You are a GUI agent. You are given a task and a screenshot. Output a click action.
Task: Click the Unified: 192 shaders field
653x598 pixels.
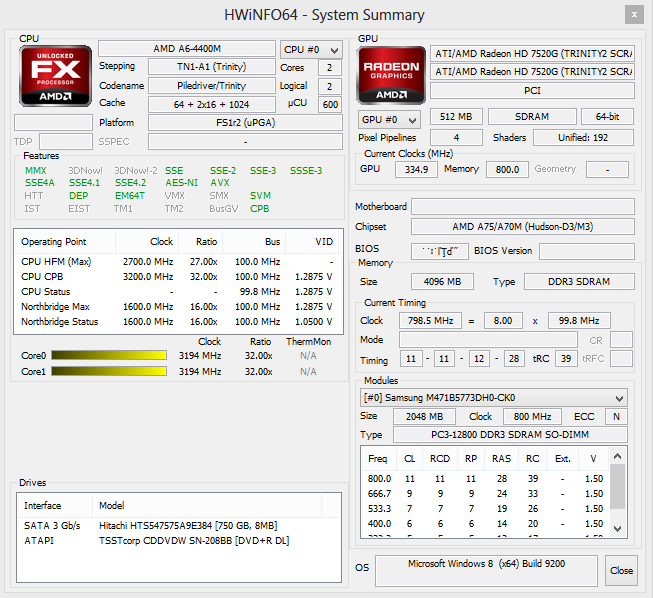click(583, 138)
